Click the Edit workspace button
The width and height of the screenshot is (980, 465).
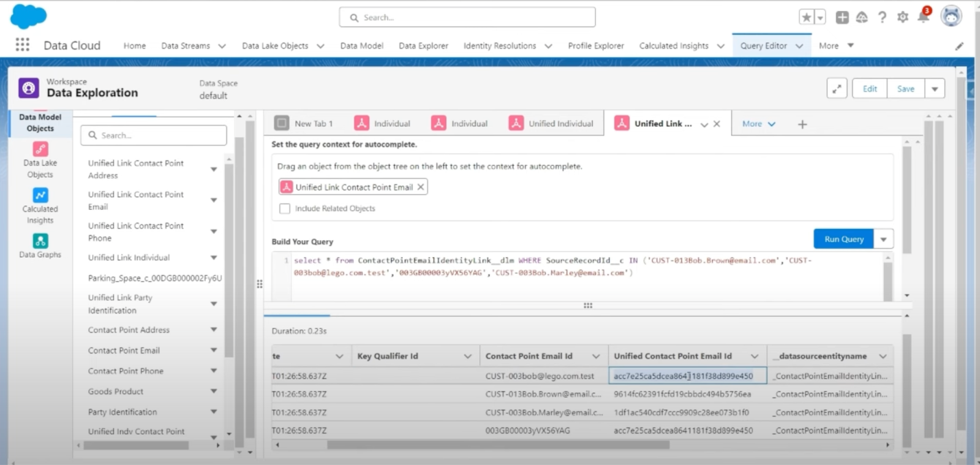[870, 88]
